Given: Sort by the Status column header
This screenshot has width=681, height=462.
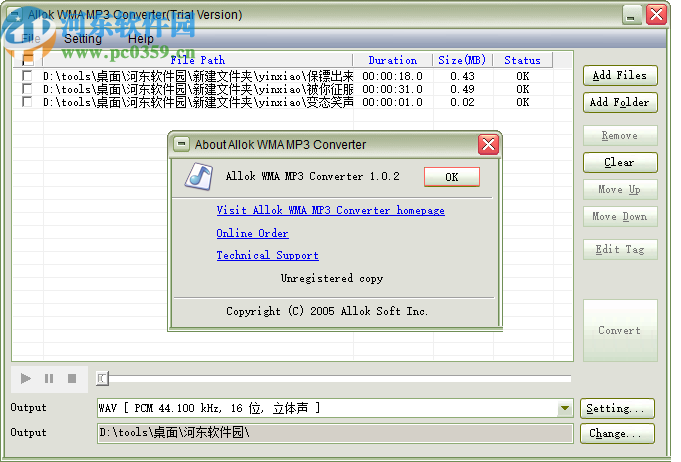Looking at the screenshot, I should click(x=522, y=60).
